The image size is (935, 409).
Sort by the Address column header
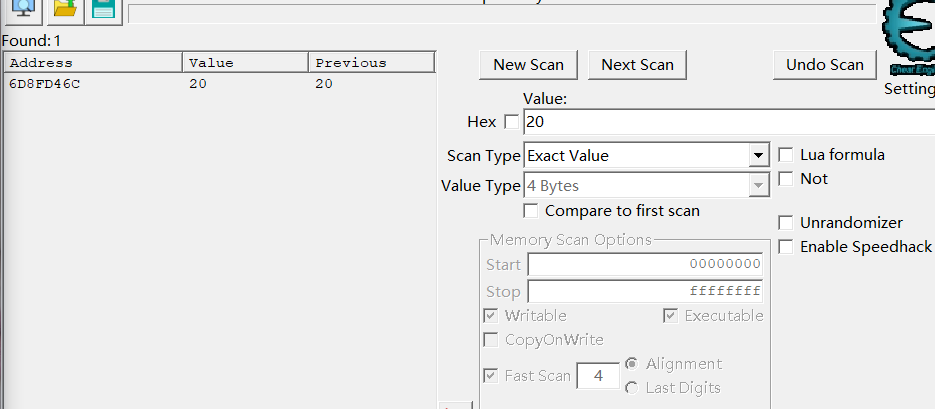[x=94, y=63]
